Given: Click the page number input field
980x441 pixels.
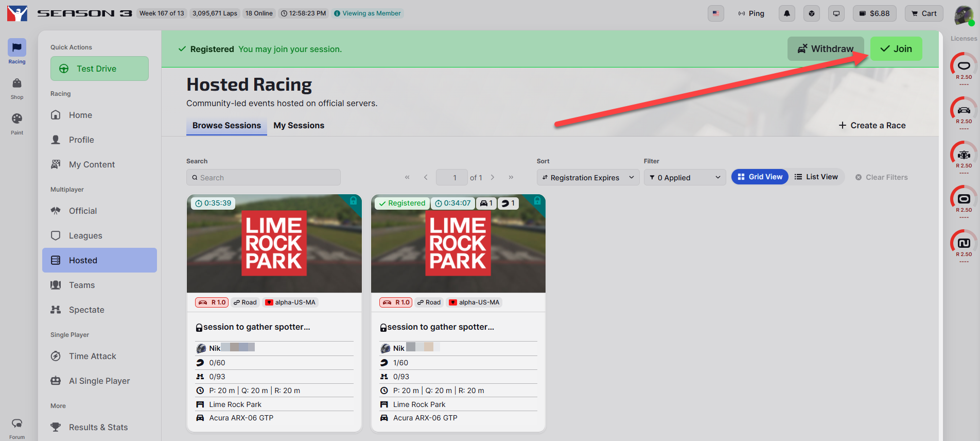Looking at the screenshot, I should point(451,177).
